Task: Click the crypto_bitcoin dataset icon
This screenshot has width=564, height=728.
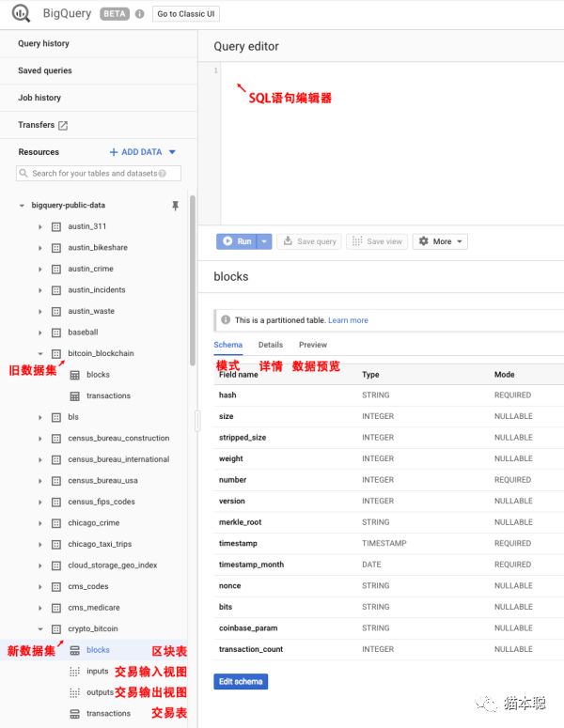Action: [x=56, y=629]
